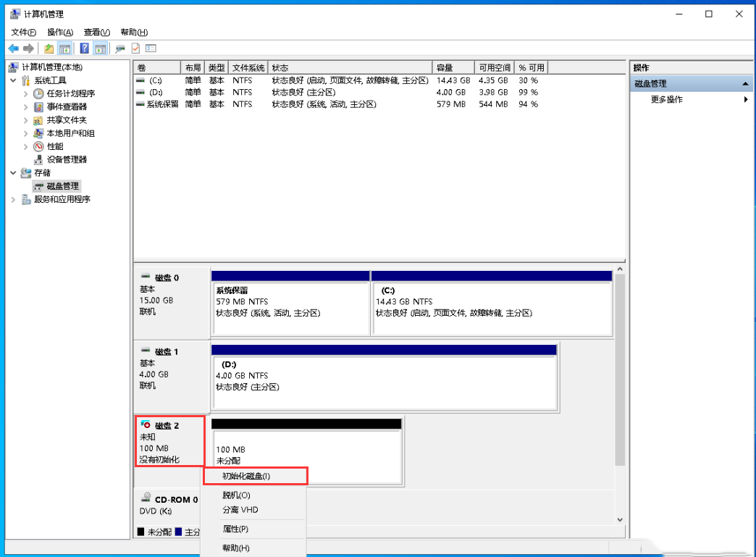Click the 任务计划程序 clock icon

coord(38,93)
